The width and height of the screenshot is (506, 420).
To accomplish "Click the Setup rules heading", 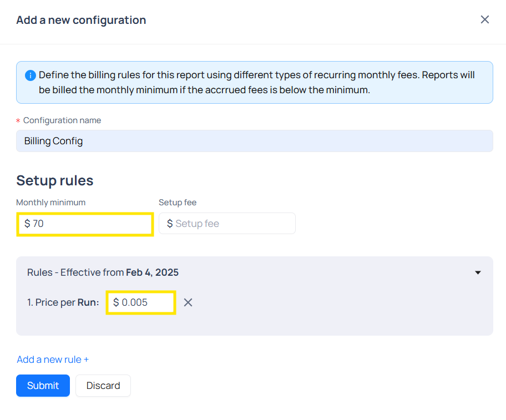I will [x=54, y=180].
